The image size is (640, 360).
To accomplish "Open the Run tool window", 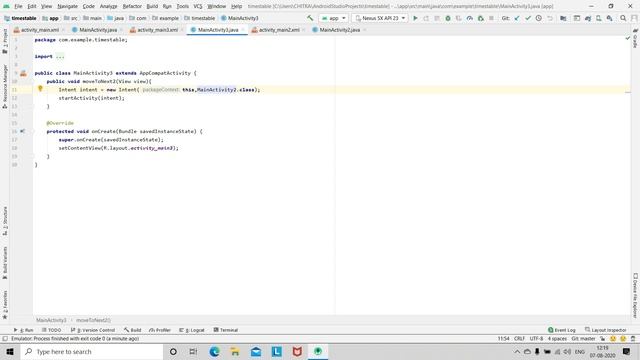I will (x=23, y=330).
